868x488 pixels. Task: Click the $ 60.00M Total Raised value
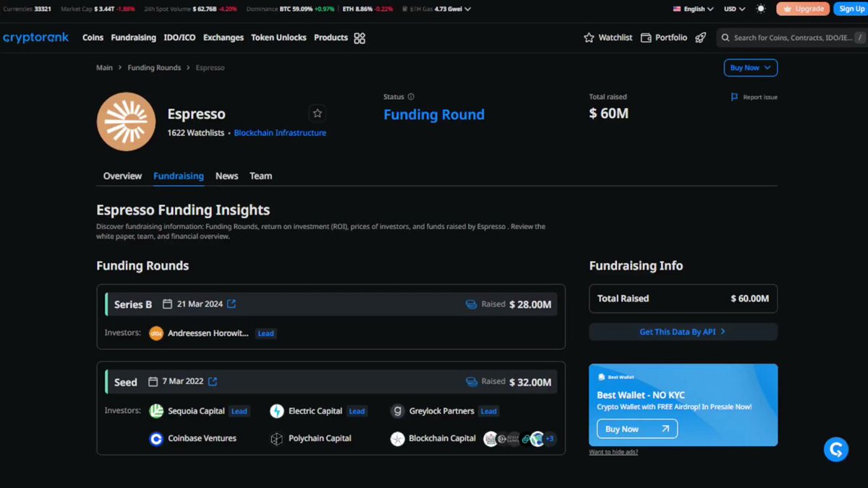750,299
